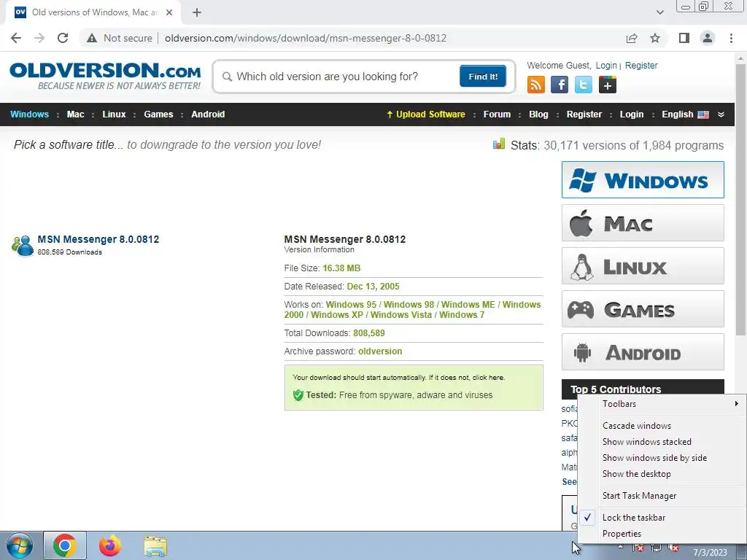
Task: Click the MSN Messenger people icon
Action: pyautogui.click(x=23, y=246)
